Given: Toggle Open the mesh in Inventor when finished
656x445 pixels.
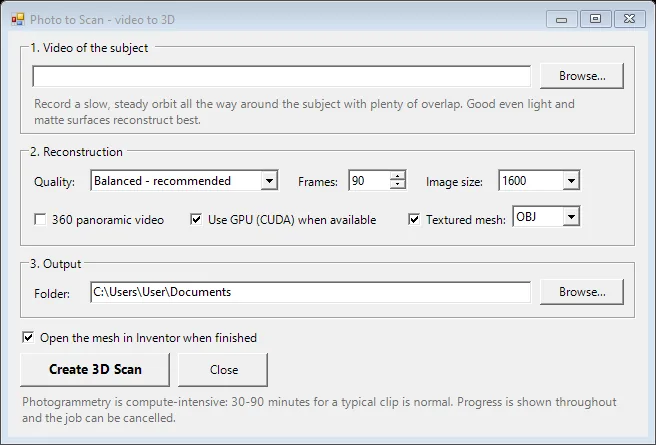Looking at the screenshot, I should pos(28,338).
